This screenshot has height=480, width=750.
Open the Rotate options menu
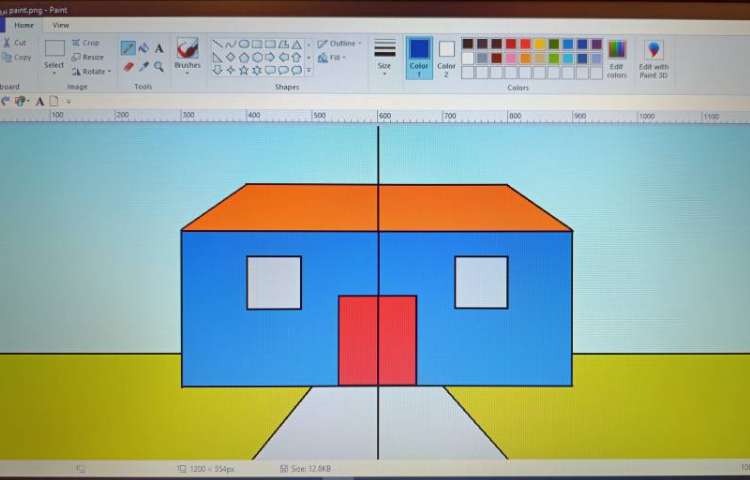[91, 72]
